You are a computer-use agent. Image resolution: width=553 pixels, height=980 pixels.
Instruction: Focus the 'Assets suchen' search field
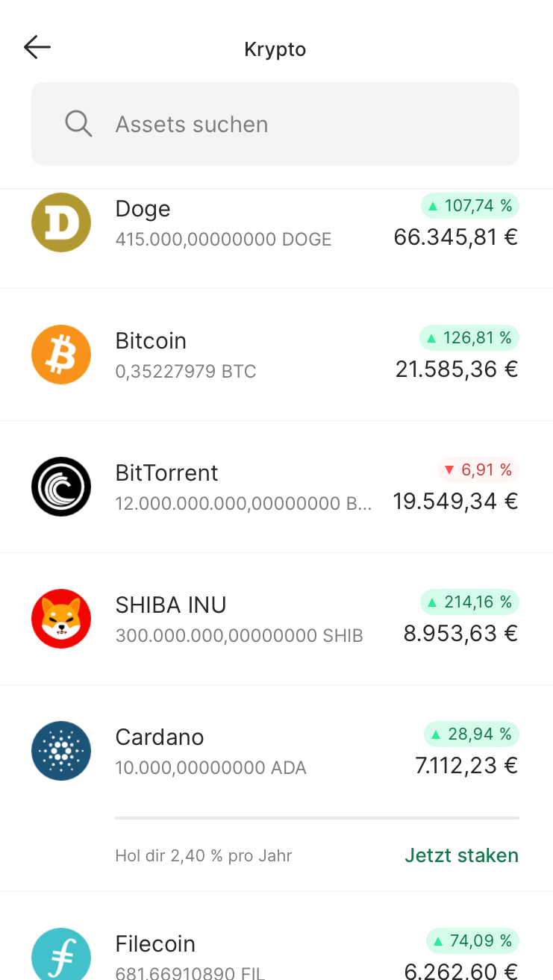point(299,124)
